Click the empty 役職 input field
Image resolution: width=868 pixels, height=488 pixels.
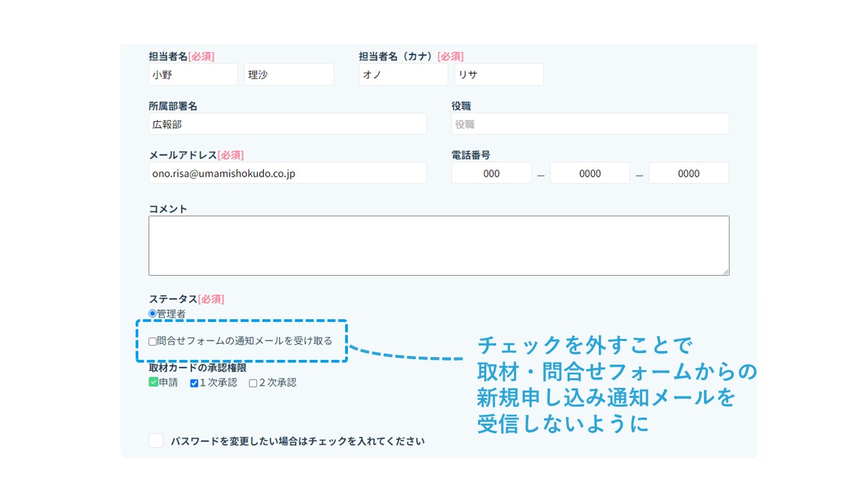(x=590, y=124)
